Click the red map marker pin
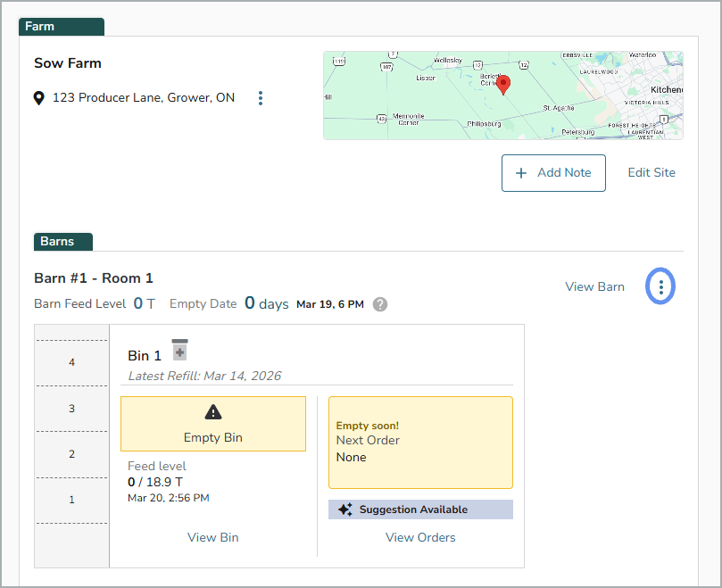This screenshot has height=588, width=722. pos(503,85)
